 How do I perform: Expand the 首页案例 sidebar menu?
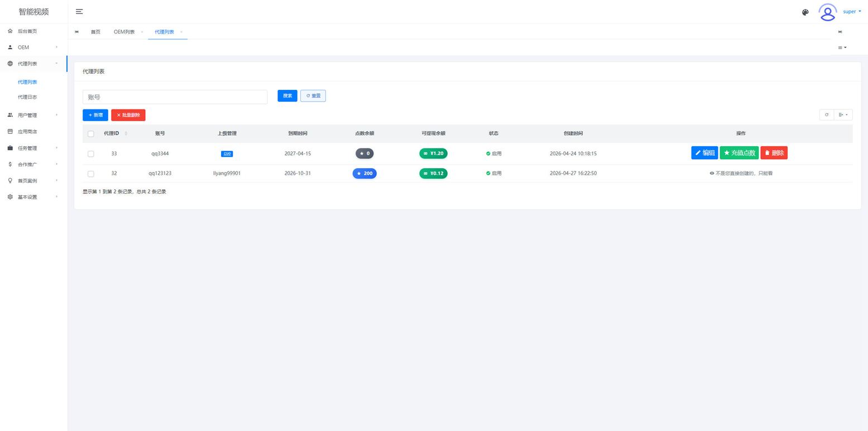click(33, 180)
